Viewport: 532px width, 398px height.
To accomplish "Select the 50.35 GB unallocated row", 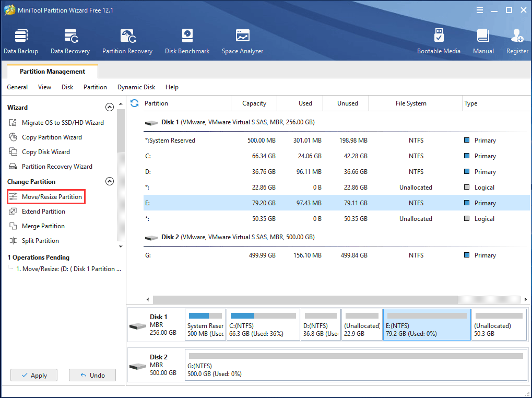I will pos(336,219).
